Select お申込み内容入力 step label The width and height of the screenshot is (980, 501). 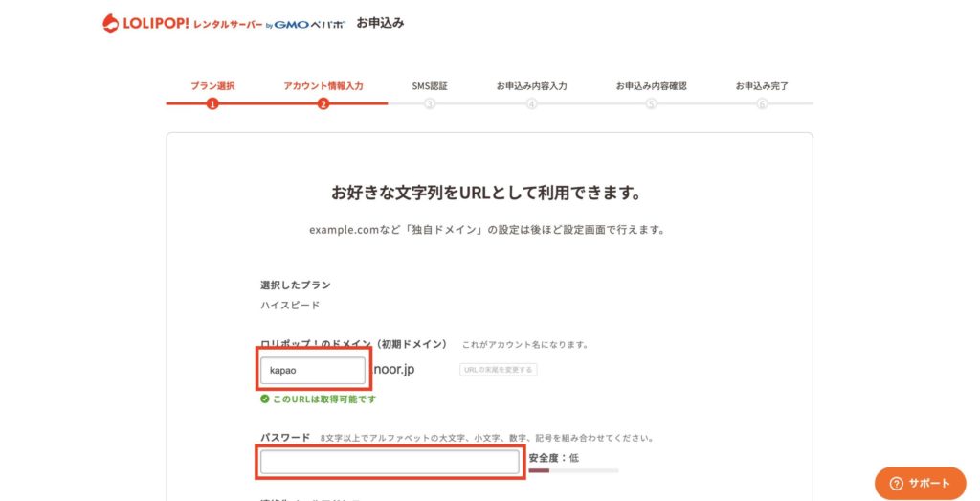[x=531, y=86]
